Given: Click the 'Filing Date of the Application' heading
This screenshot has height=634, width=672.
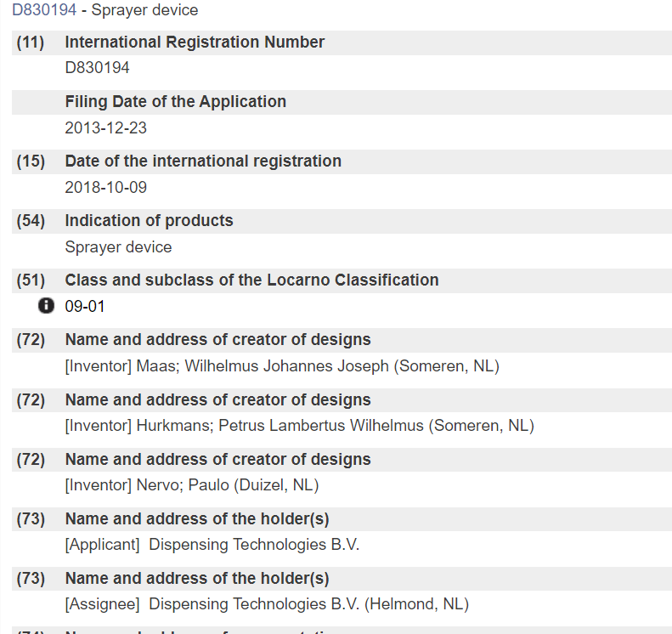Looking at the screenshot, I should (176, 102).
